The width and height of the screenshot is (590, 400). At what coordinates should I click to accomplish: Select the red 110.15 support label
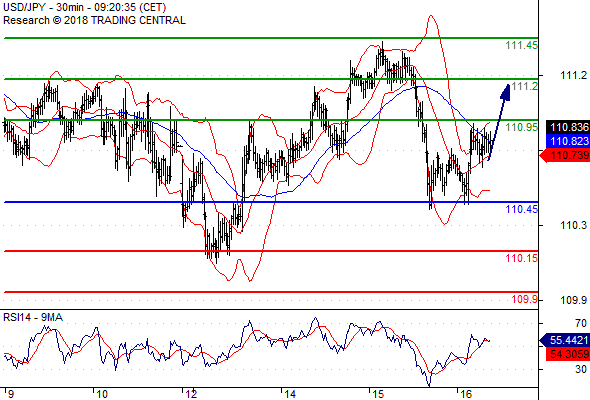[x=522, y=258]
